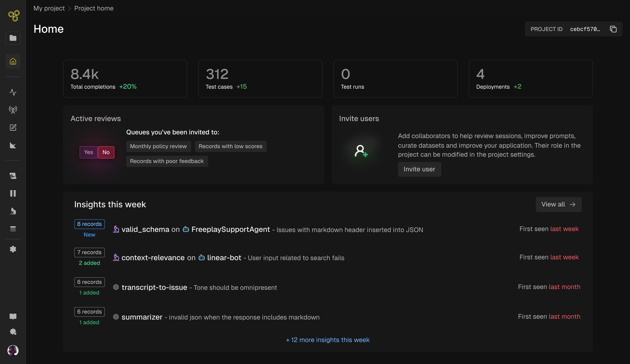Click 'My project' breadcrumb
This screenshot has width=630, height=364.
coord(49,8)
